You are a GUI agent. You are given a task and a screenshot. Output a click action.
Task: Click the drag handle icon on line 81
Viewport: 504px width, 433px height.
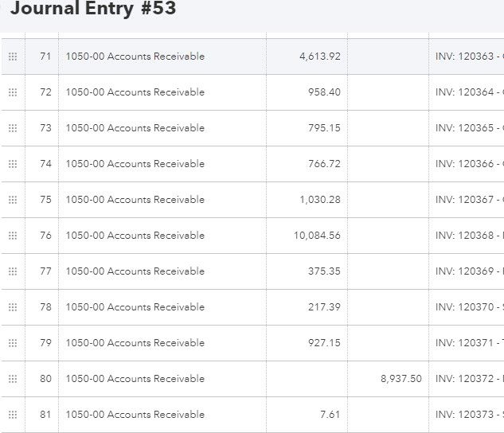(x=13, y=415)
